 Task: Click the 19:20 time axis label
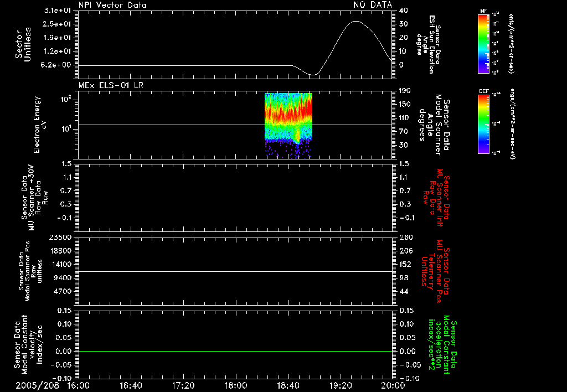coord(341,385)
